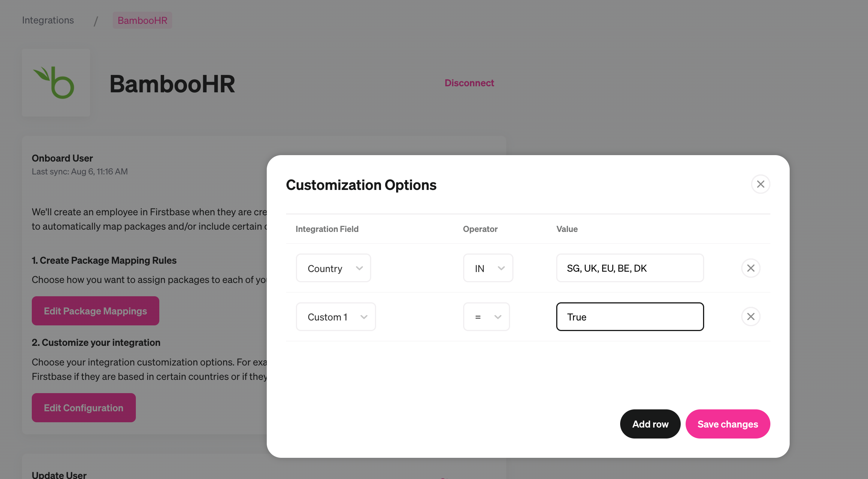Click the 1. Create Package Mapping Rules heading
868x479 pixels.
[104, 260]
